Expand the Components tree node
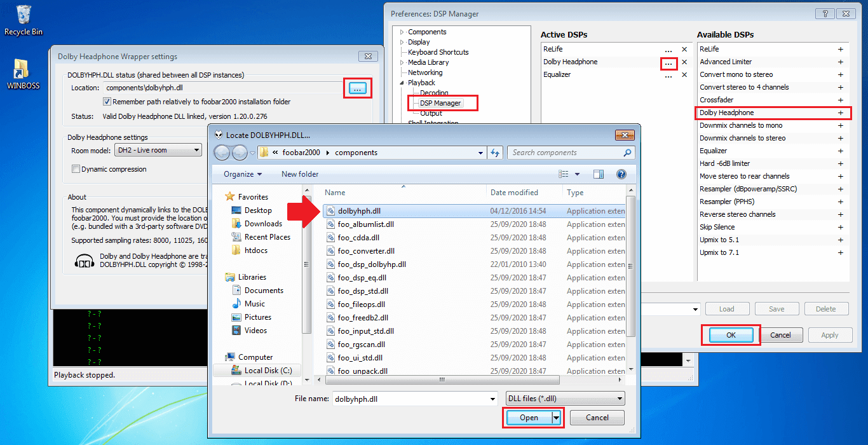This screenshot has width=868, height=445. tap(402, 32)
